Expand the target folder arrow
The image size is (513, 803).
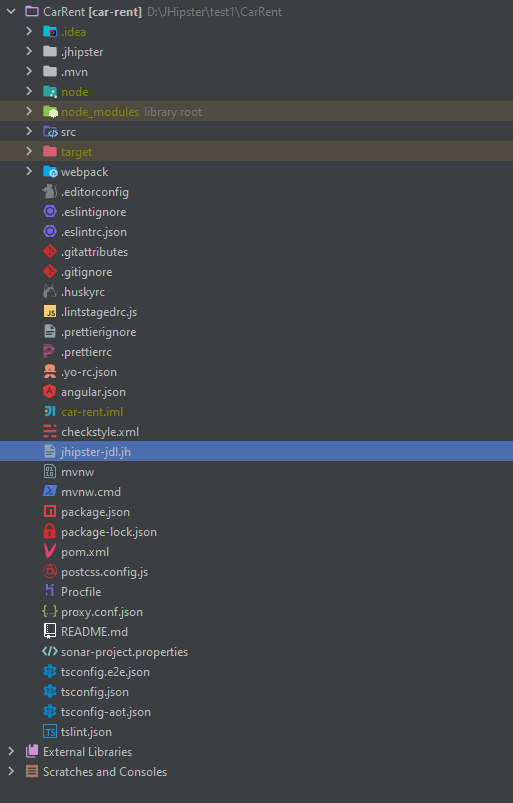(x=29, y=152)
